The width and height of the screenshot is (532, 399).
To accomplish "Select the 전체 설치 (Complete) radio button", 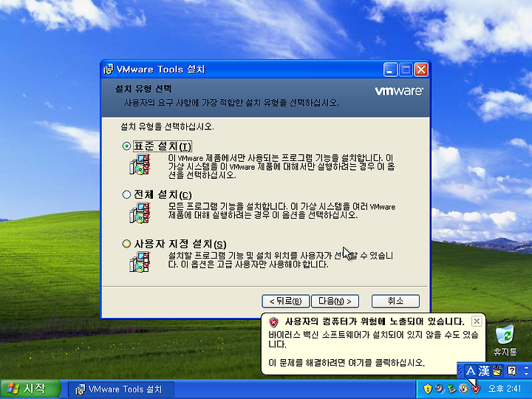I will [126, 194].
